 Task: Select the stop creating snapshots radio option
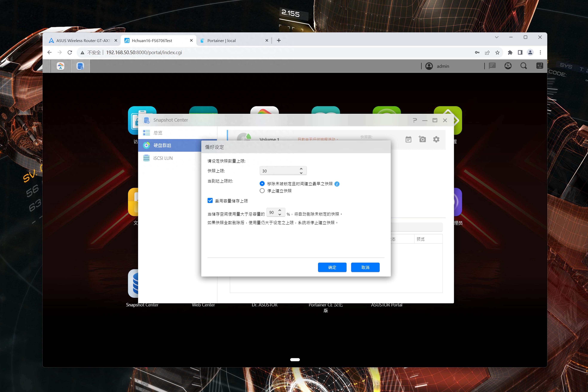pyautogui.click(x=262, y=191)
